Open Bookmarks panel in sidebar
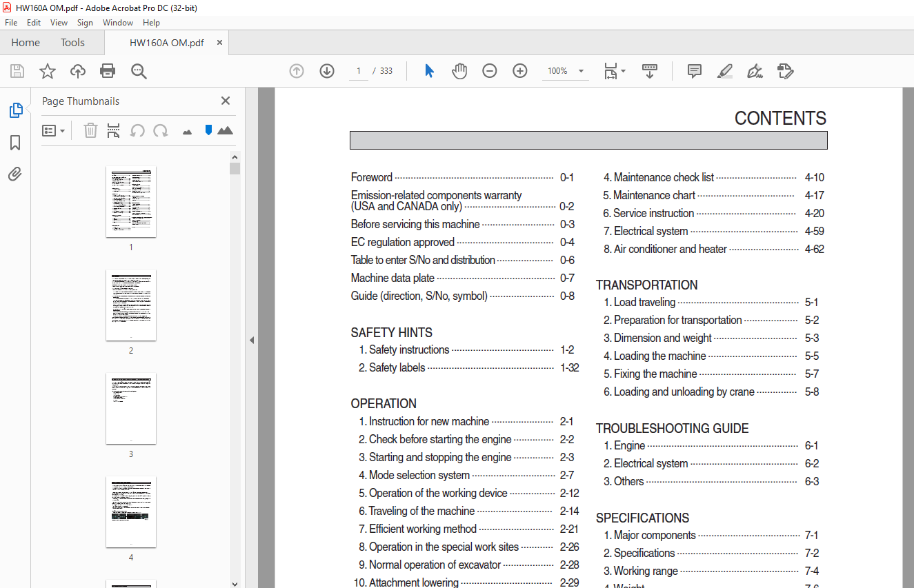 click(15, 143)
